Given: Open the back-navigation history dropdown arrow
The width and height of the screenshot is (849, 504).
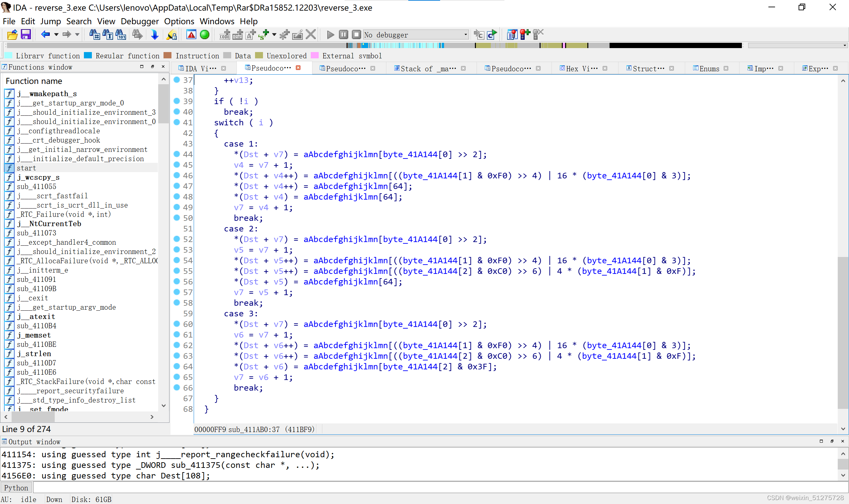Looking at the screenshot, I should point(56,34).
